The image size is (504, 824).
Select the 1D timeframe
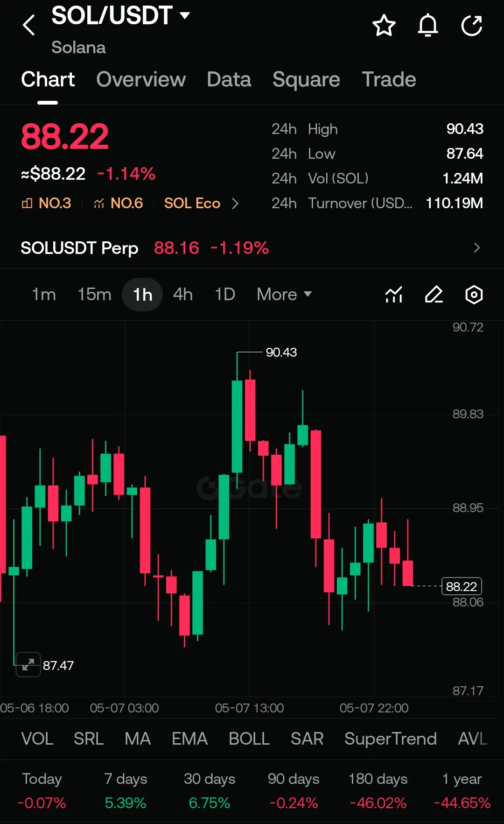pyautogui.click(x=225, y=295)
